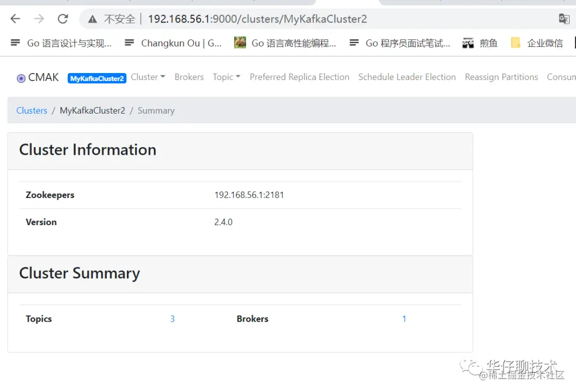Image resolution: width=576 pixels, height=392 pixels.
Task: Click MyKafkaCluster2 in the breadcrumb
Action: [93, 110]
